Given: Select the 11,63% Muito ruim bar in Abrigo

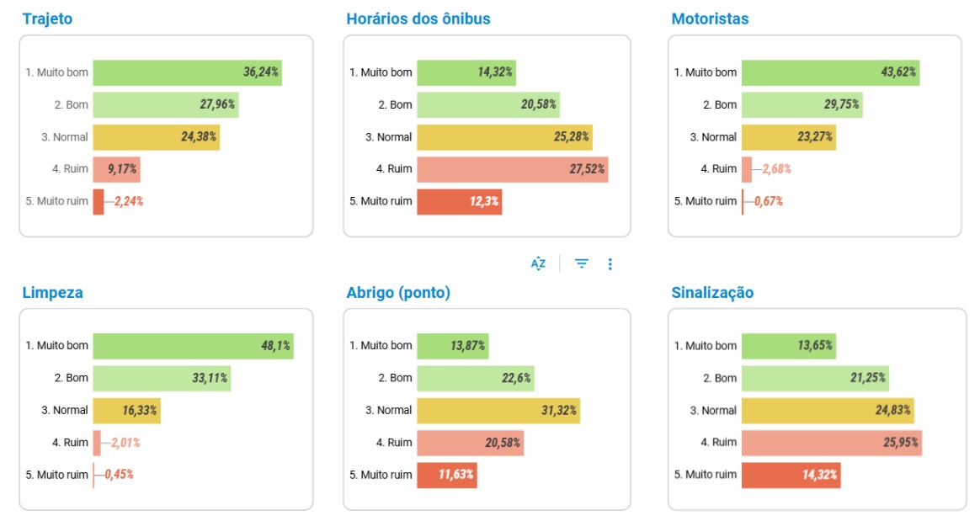Looking at the screenshot, I should (447, 476).
